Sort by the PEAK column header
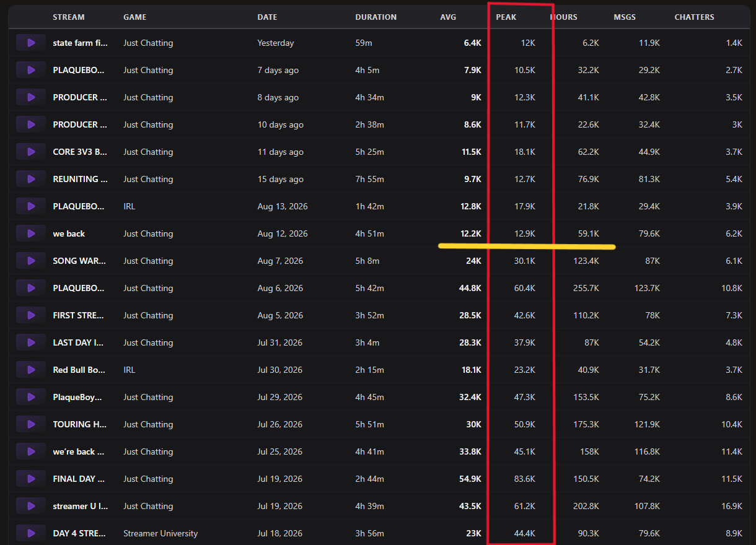This screenshot has height=545, width=756. 506,17
